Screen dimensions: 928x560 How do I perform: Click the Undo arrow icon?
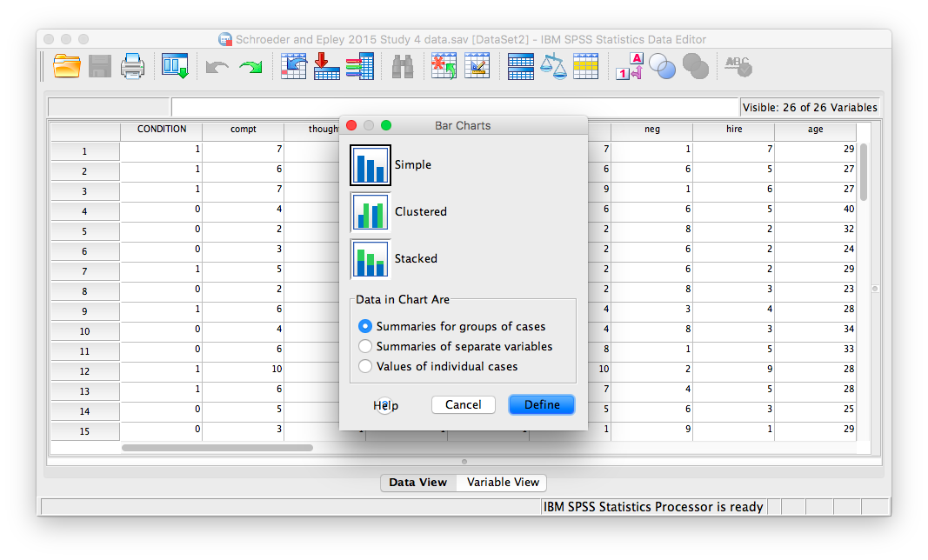(217, 67)
